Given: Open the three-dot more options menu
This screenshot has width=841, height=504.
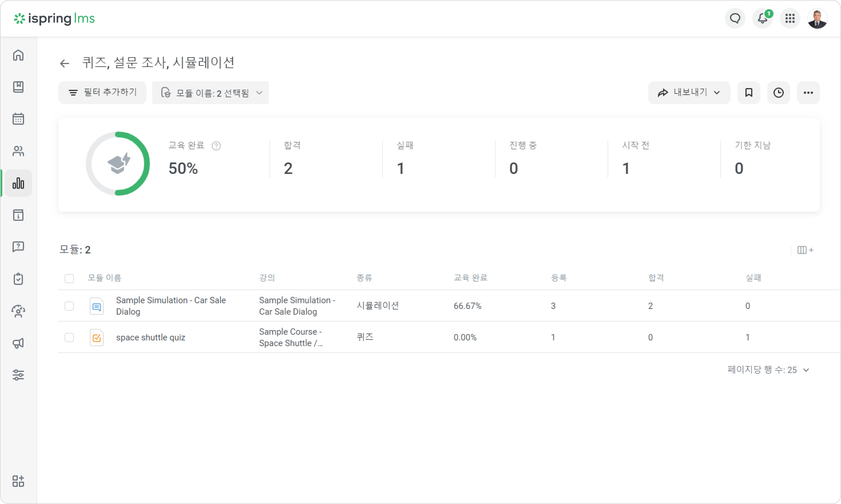Looking at the screenshot, I should [x=808, y=92].
